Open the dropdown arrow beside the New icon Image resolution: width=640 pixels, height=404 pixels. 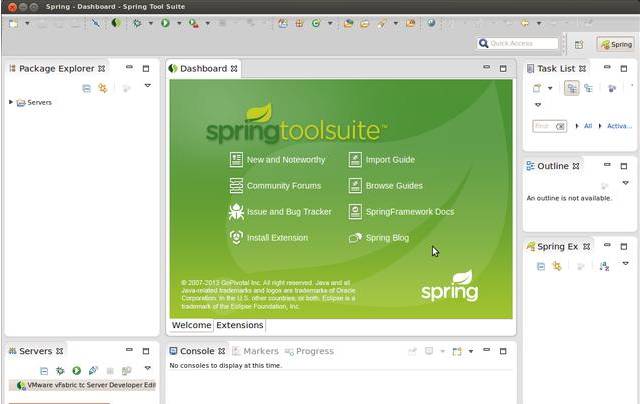click(27, 24)
